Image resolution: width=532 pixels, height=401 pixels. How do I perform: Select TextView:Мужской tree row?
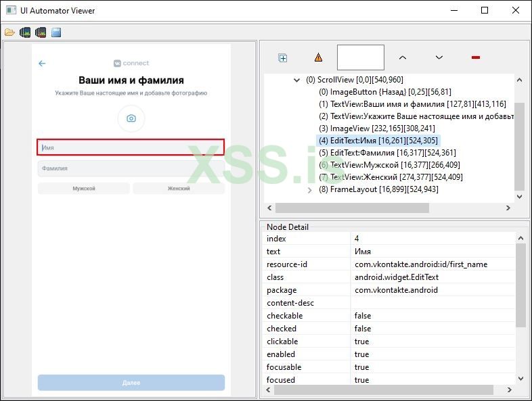click(x=389, y=165)
